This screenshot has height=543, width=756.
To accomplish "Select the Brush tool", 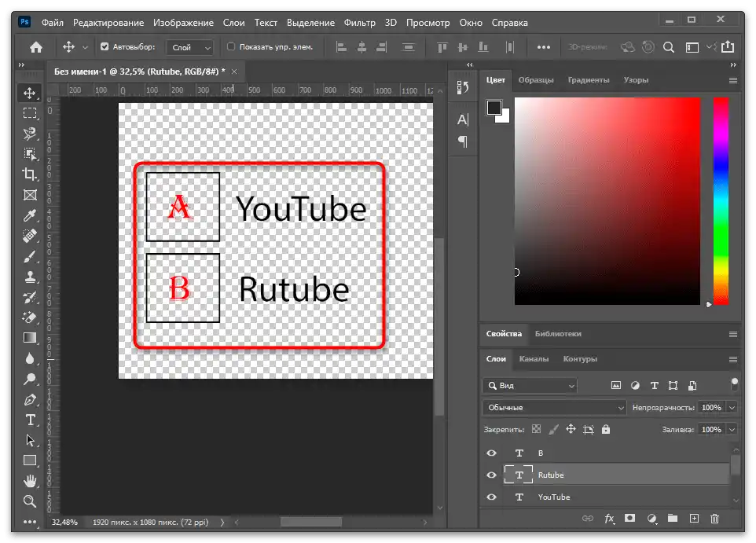I will (x=30, y=256).
